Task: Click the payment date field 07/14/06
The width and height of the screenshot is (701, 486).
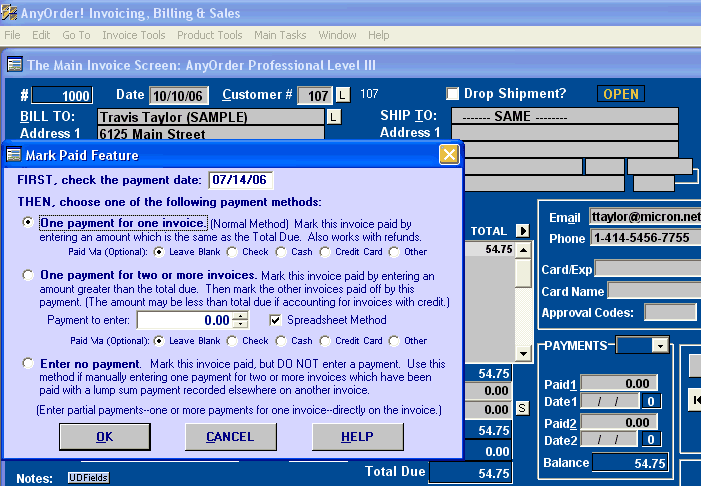Action: [x=241, y=180]
